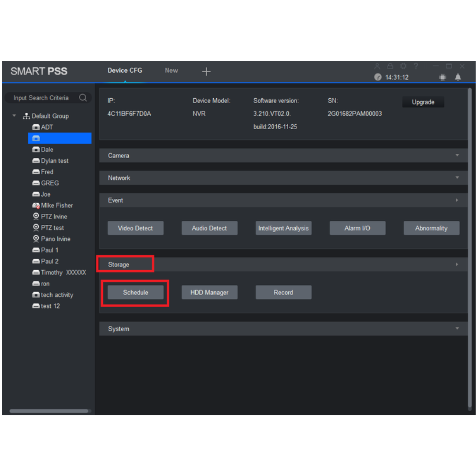Click the Network section header label
This screenshot has height=476, width=476.
click(x=119, y=178)
